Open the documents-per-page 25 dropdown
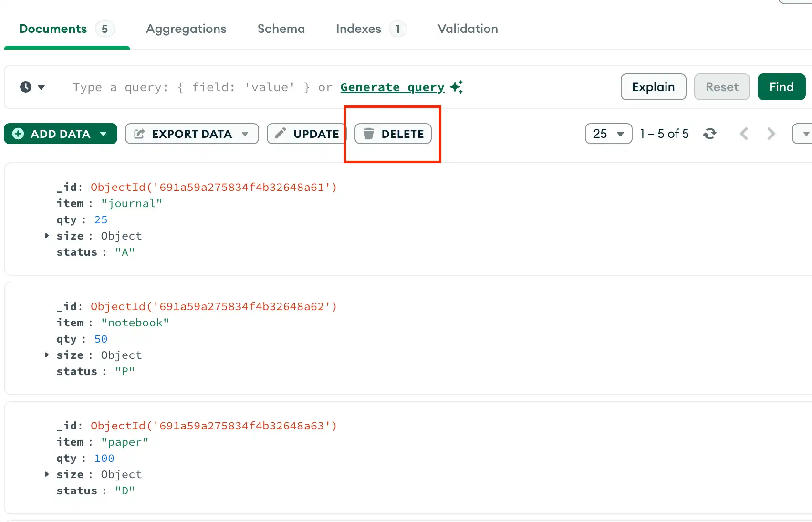 (x=608, y=134)
